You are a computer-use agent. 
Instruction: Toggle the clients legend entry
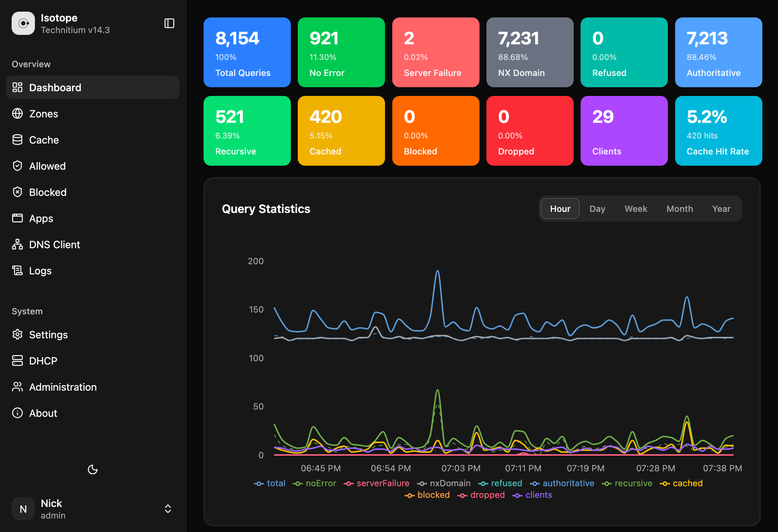coord(532,495)
